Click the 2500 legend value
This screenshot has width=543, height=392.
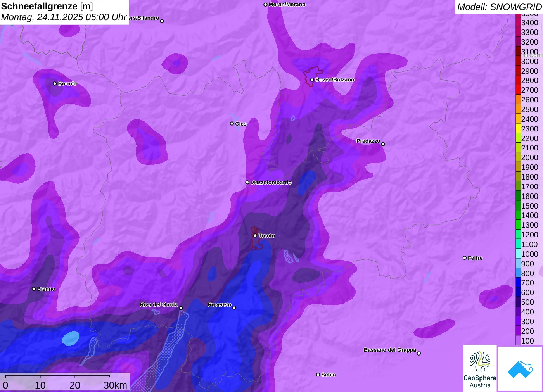coord(529,109)
